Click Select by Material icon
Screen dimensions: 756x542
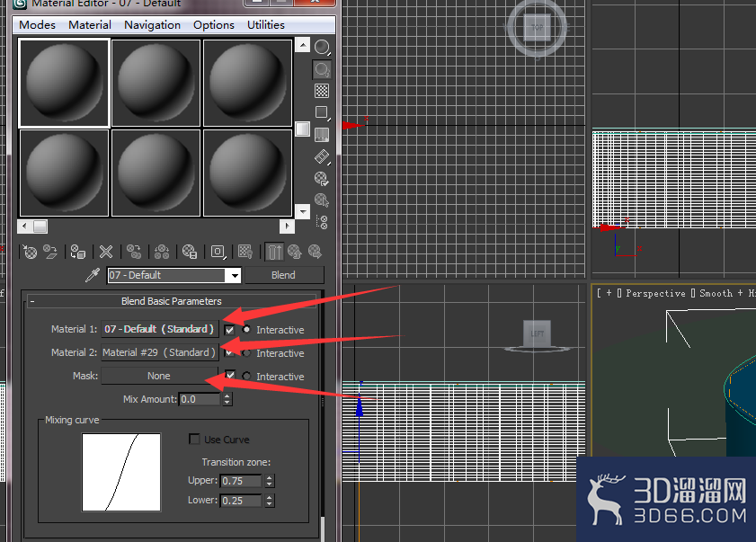(322, 200)
